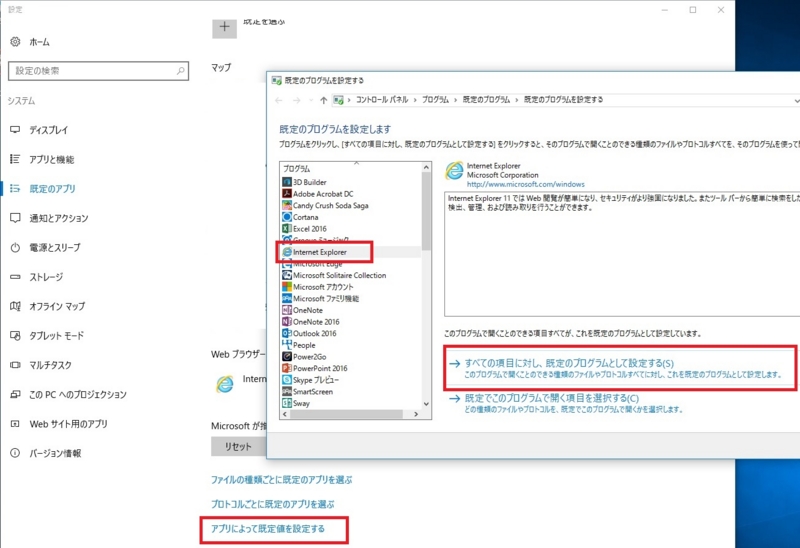Screen dimensions: 800x548
Task: Open アプリによって既定値を設定する link
Action: pyautogui.click(x=268, y=529)
